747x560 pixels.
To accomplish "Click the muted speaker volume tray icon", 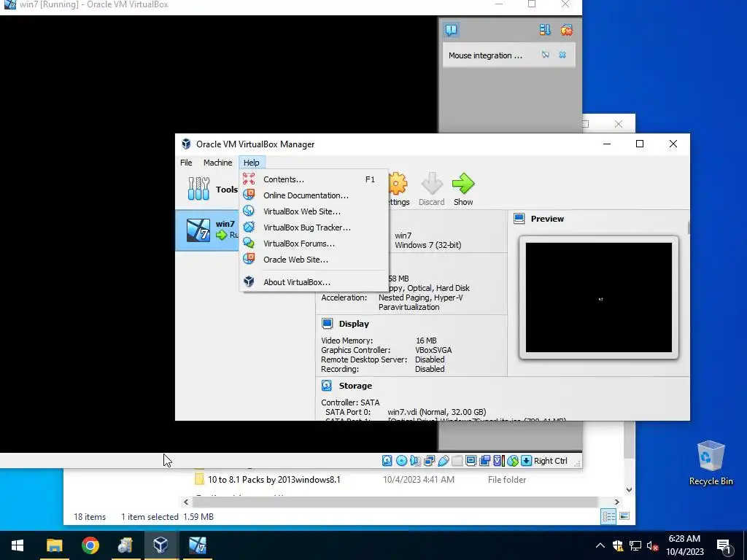I will pos(653,545).
